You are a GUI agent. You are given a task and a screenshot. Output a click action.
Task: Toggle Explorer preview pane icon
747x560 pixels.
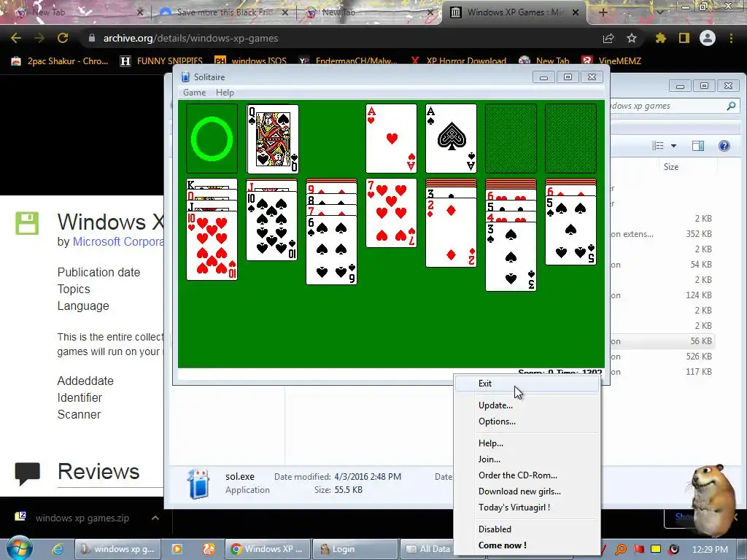698,146
